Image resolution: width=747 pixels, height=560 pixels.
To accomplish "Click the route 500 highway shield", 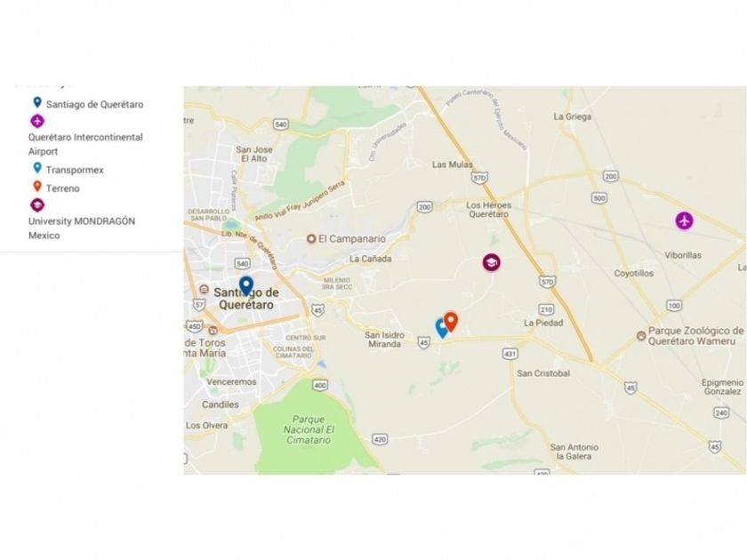I will point(599,198).
